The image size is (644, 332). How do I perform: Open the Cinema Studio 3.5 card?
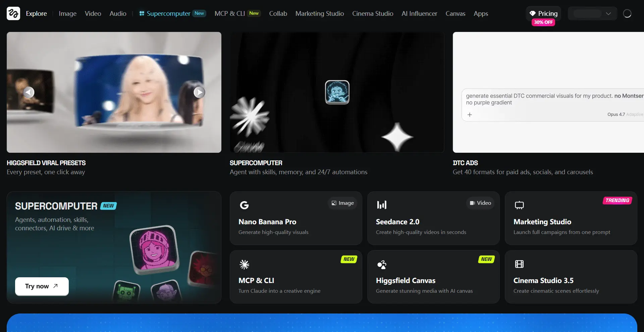click(571, 277)
